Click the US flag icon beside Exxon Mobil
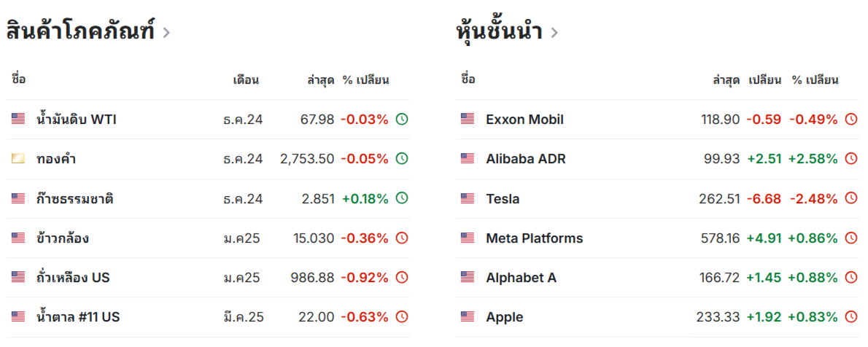This screenshot has width=868, height=347. (x=468, y=119)
